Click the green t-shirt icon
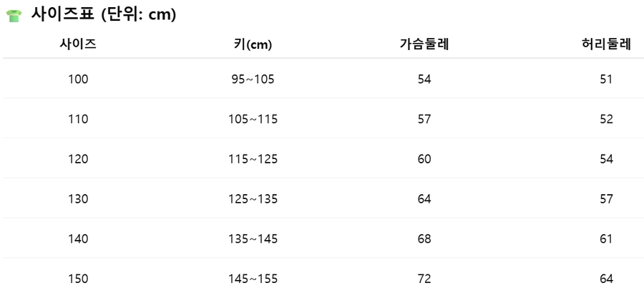Screen dimensions: 644x308 click(x=14, y=16)
